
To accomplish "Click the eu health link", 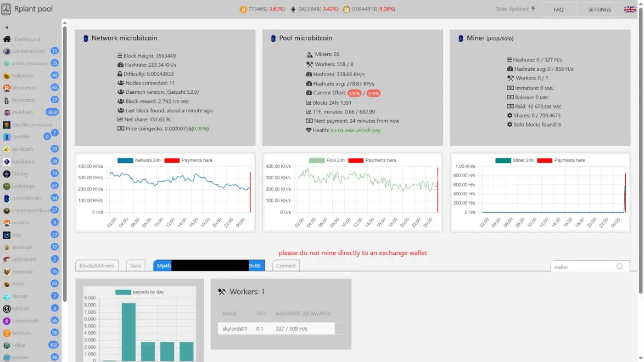I will (x=333, y=131).
